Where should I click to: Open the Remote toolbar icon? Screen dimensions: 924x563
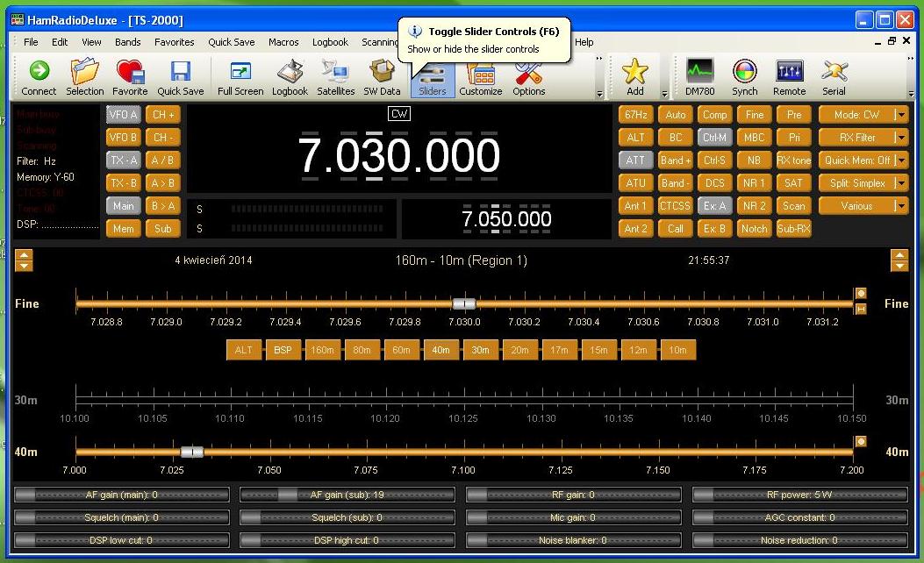tap(789, 75)
